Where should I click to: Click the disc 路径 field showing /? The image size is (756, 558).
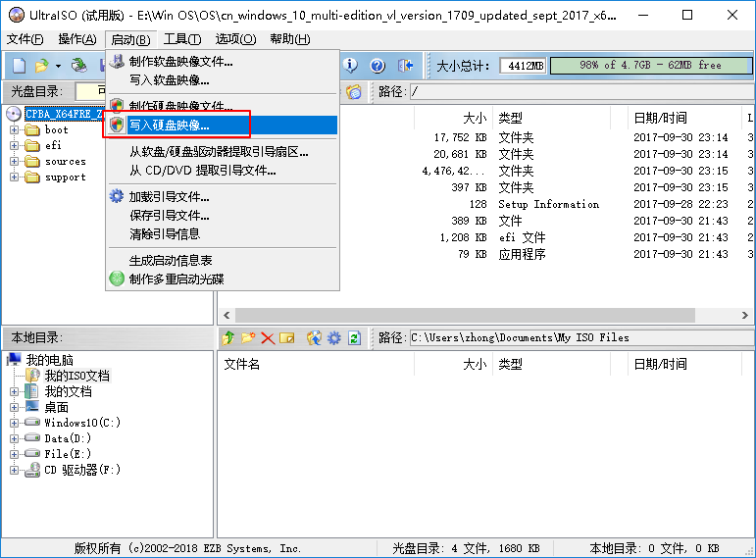[x=581, y=91]
